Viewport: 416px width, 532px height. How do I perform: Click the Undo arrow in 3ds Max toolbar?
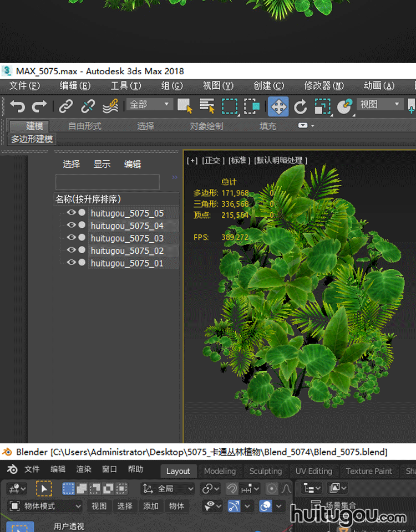tap(18, 106)
